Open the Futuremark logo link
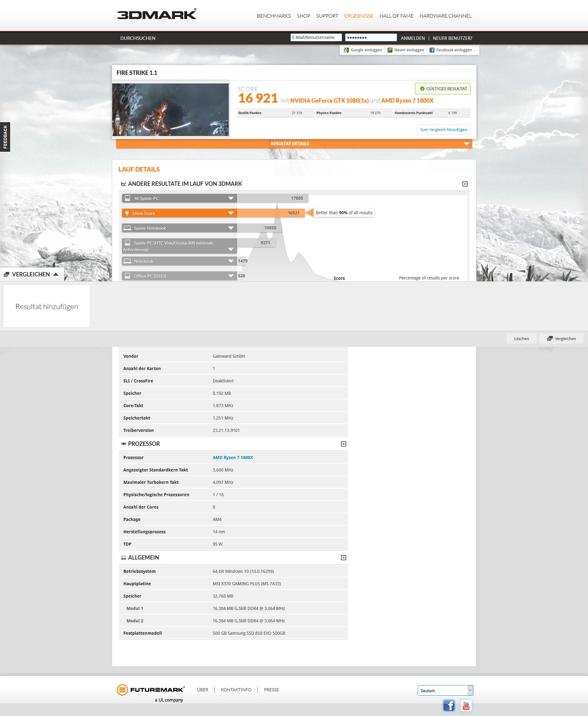 pos(151,690)
